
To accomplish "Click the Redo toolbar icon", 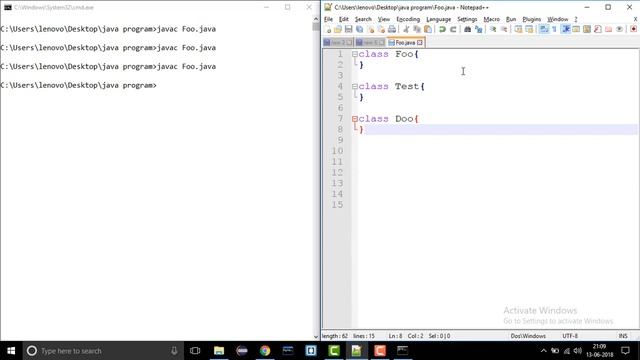I will [x=453, y=29].
